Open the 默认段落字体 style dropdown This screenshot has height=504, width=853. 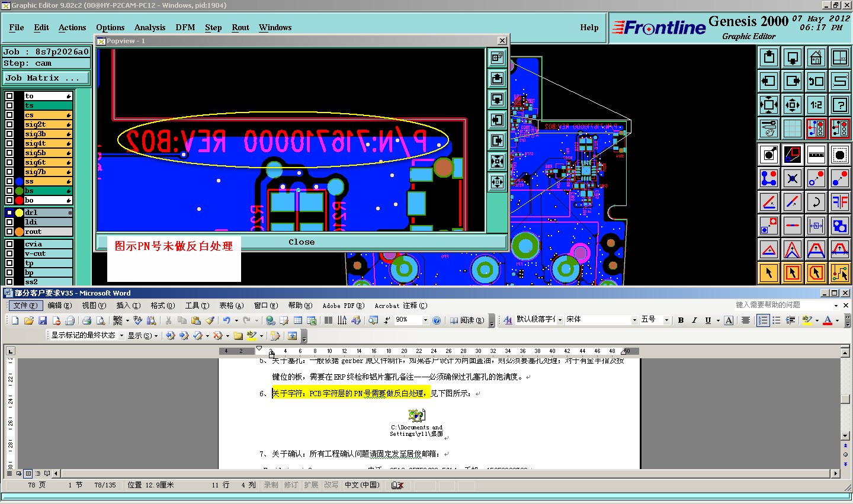[x=559, y=320]
